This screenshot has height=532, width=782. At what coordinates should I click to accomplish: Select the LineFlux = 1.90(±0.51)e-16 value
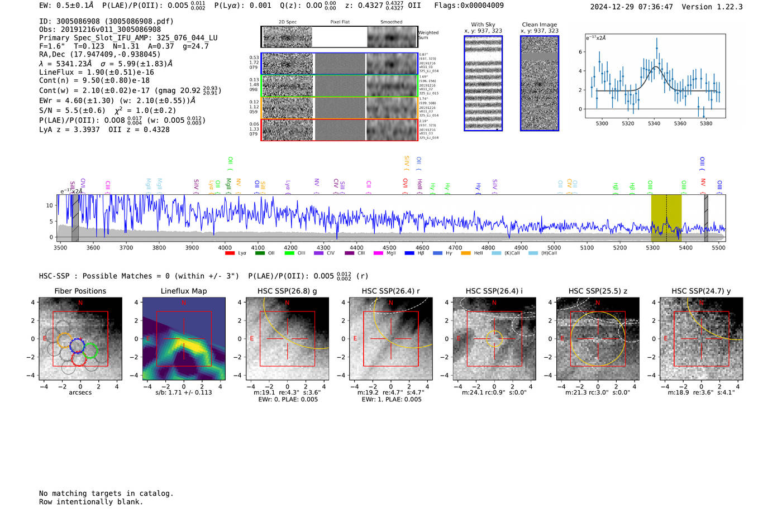coord(97,72)
